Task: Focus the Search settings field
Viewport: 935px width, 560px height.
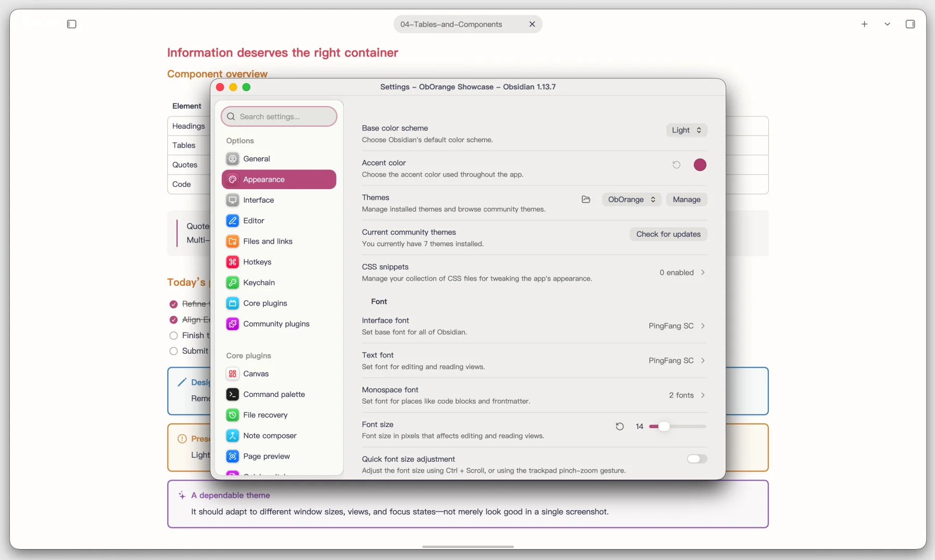Action: coord(279,116)
